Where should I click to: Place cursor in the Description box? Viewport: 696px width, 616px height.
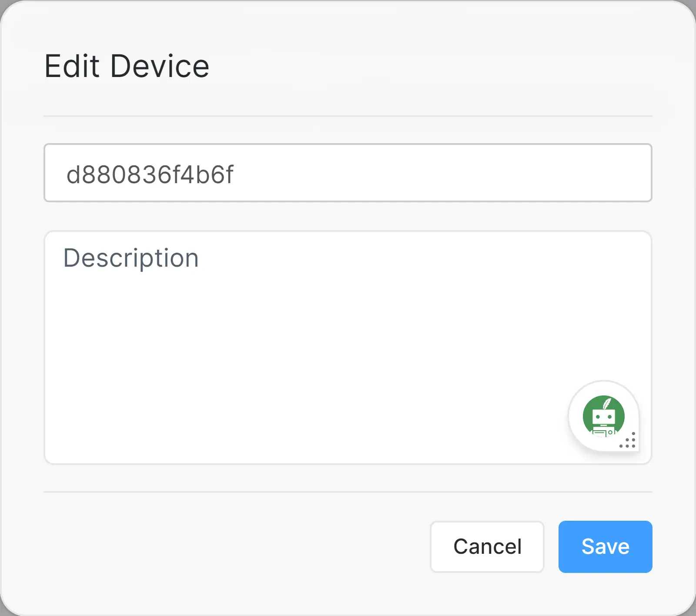(x=304, y=339)
